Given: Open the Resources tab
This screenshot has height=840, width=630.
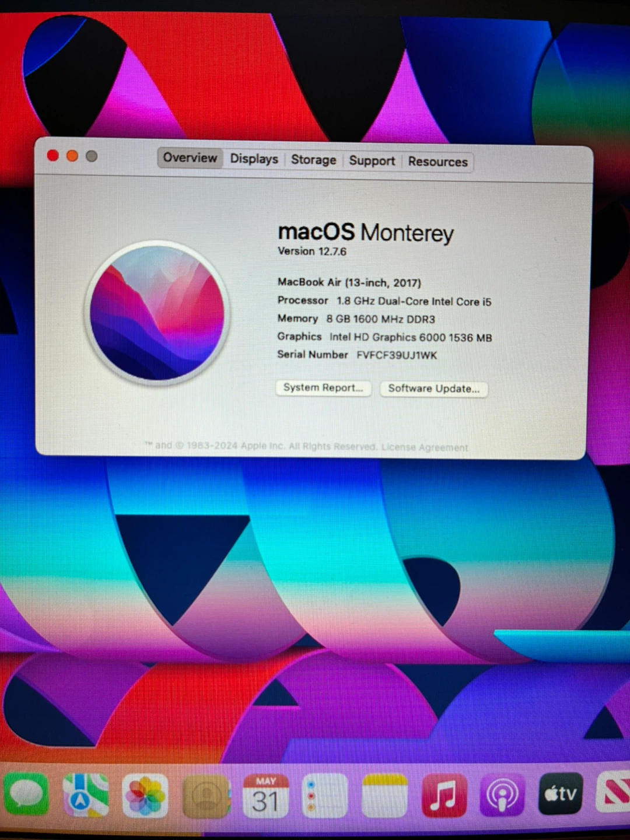Looking at the screenshot, I should 437,162.
